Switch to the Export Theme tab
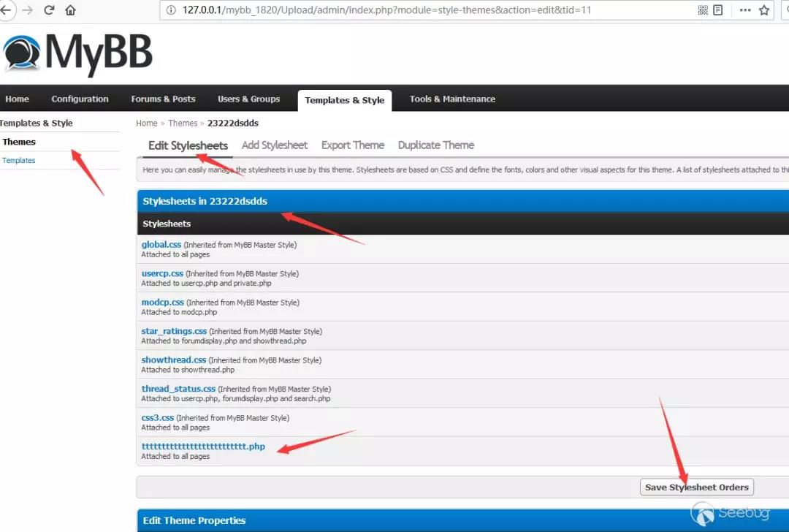 click(x=353, y=145)
